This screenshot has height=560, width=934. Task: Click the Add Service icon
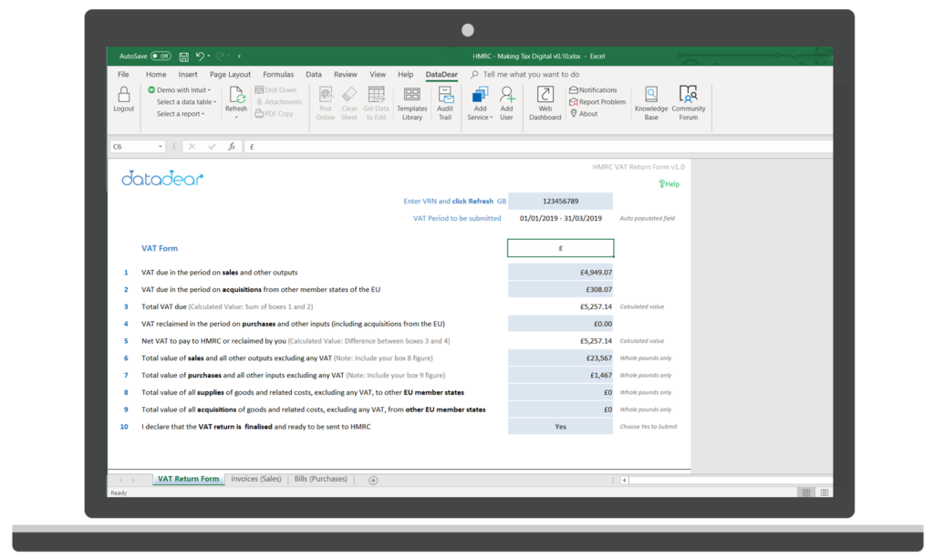pyautogui.click(x=480, y=95)
